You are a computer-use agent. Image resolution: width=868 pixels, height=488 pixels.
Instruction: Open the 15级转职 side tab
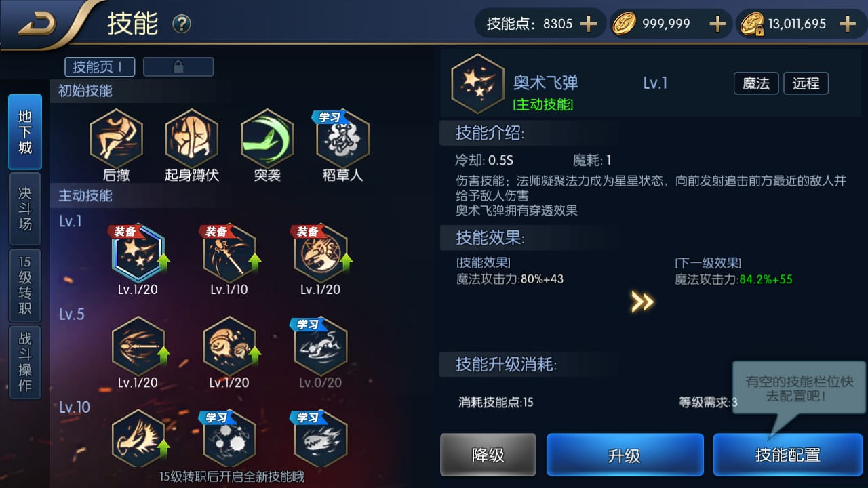click(25, 286)
